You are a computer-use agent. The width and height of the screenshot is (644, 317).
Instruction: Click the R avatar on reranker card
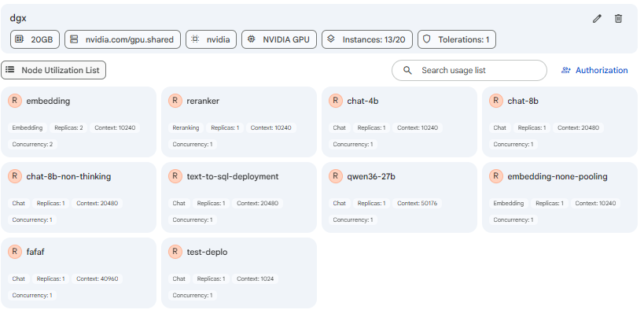click(175, 101)
